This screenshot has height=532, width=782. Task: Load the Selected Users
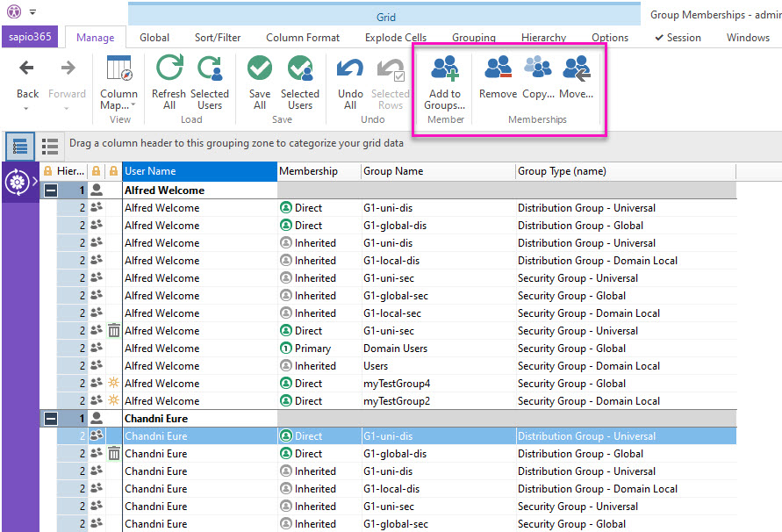coord(210,82)
